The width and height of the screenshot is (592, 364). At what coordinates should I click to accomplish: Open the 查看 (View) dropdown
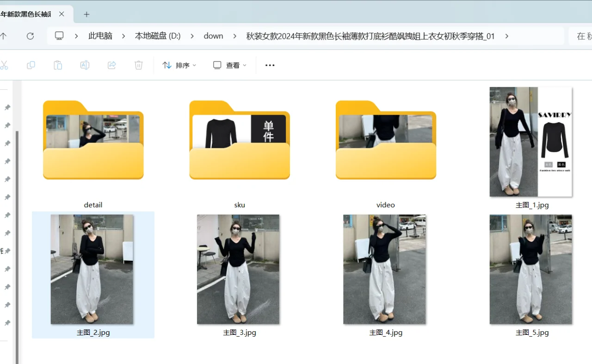coord(229,65)
